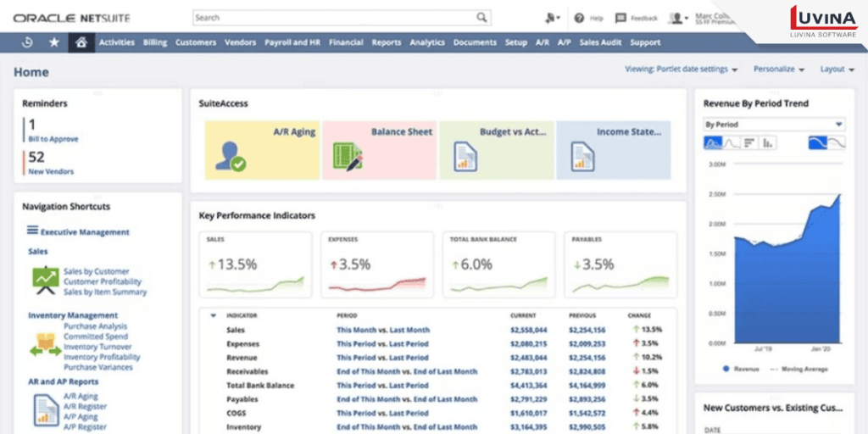Image resolution: width=868 pixels, height=434 pixels.
Task: Switch to horizontal bar chart view
Action: coord(749,143)
